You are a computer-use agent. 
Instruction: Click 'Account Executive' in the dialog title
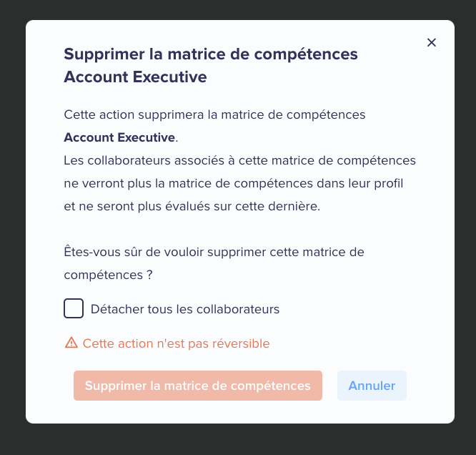(135, 77)
